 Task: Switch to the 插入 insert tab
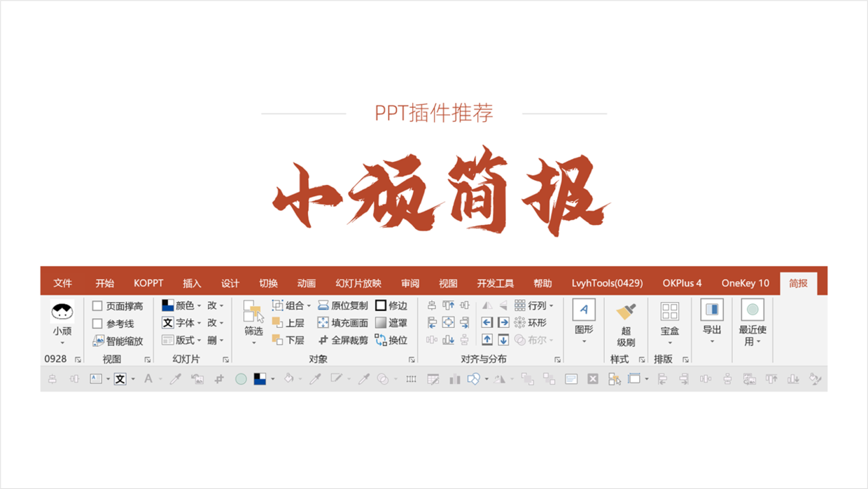coord(192,283)
